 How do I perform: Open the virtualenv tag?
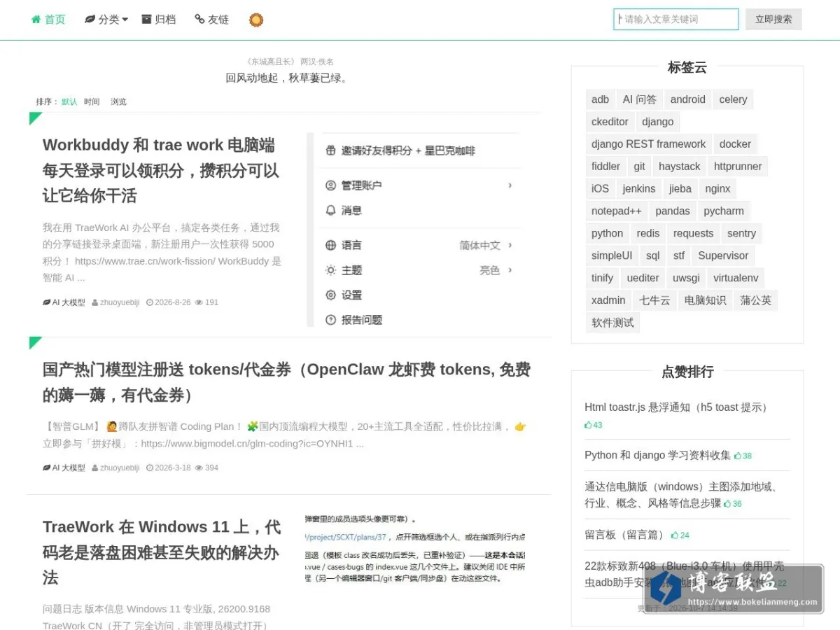coord(736,279)
